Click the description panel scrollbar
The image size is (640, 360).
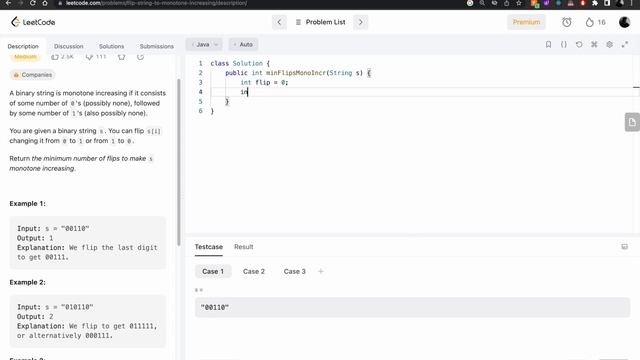(179, 162)
